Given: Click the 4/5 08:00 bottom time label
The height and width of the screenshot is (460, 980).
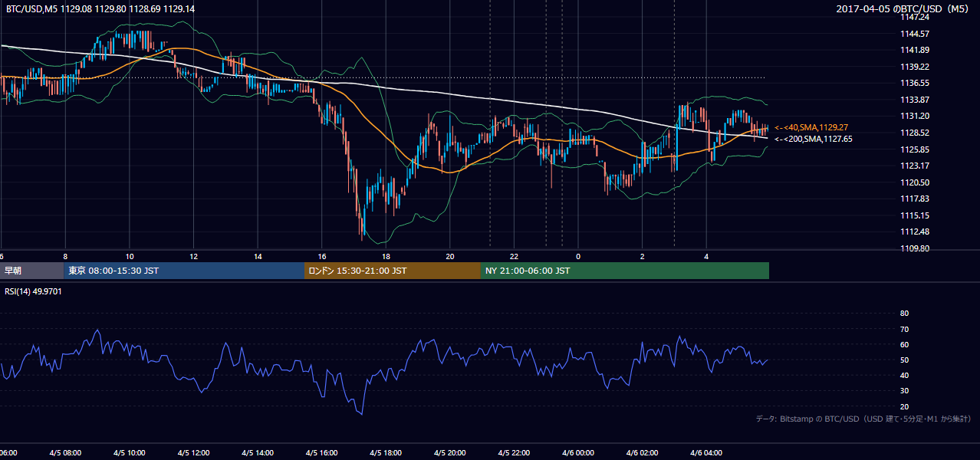Looking at the screenshot, I should click(64, 453).
